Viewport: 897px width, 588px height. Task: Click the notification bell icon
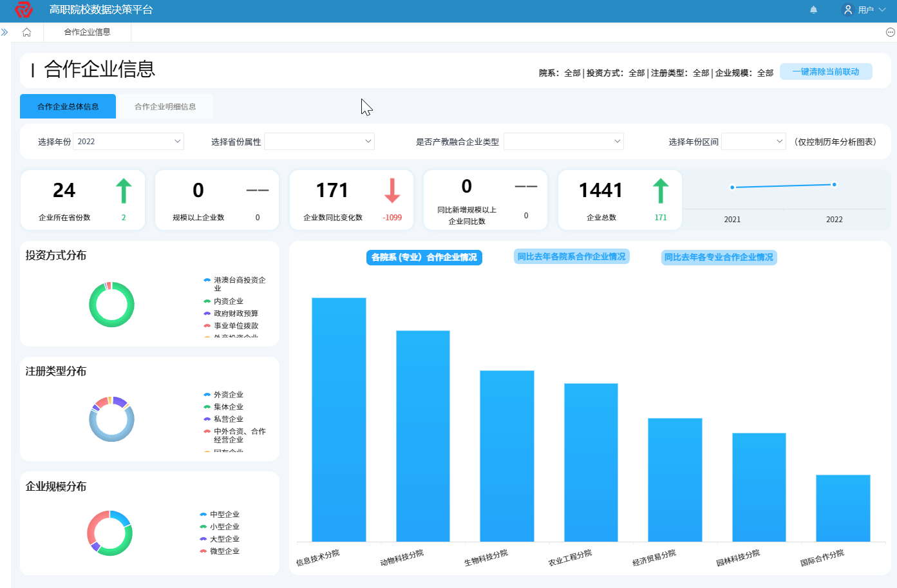(x=813, y=10)
